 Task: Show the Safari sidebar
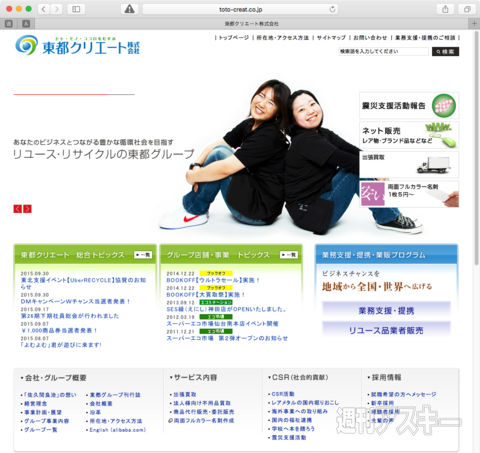point(76,9)
